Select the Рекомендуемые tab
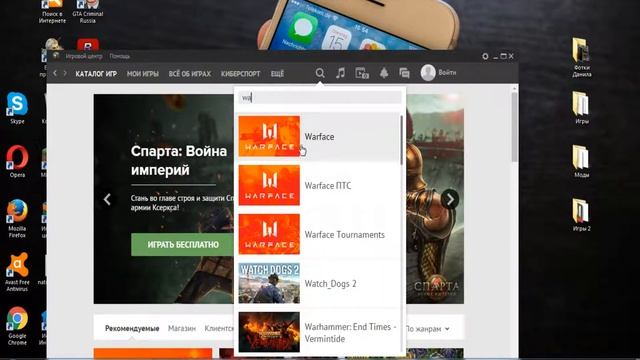640x360 pixels. click(x=132, y=329)
